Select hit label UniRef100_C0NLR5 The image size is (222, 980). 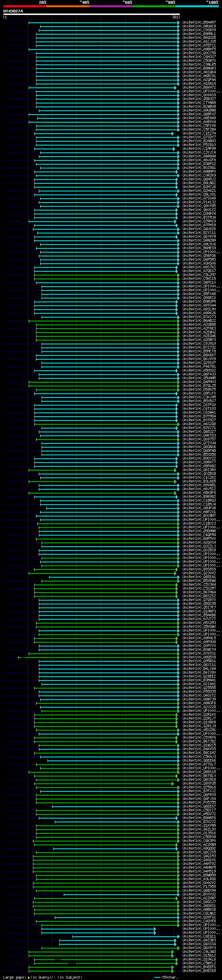[x=199, y=64]
